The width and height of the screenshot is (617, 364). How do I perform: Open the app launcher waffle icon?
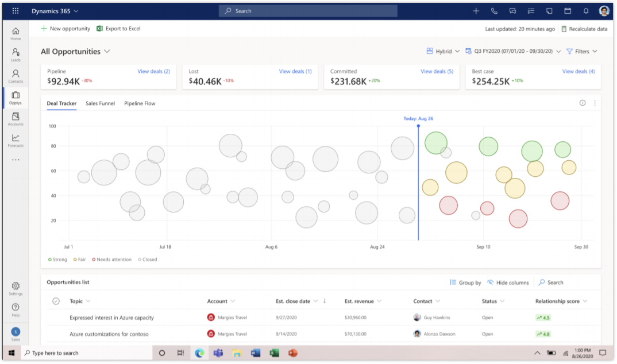pyautogui.click(x=15, y=11)
